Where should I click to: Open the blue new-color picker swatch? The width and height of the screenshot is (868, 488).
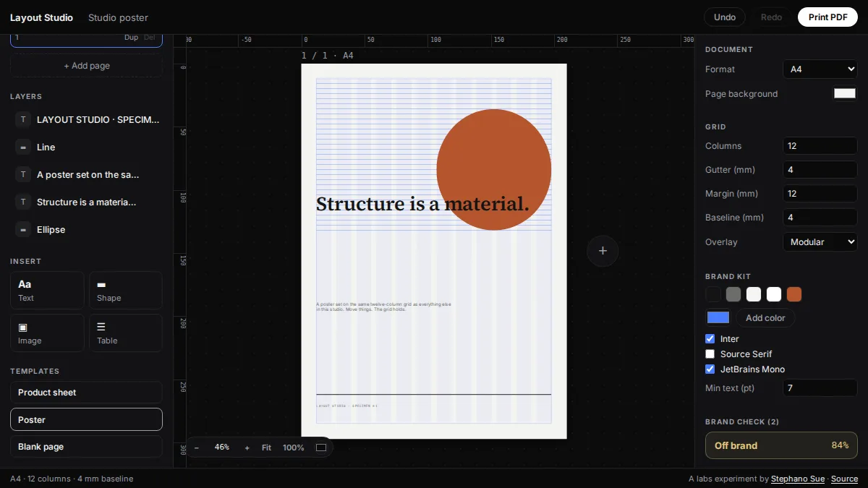click(718, 317)
